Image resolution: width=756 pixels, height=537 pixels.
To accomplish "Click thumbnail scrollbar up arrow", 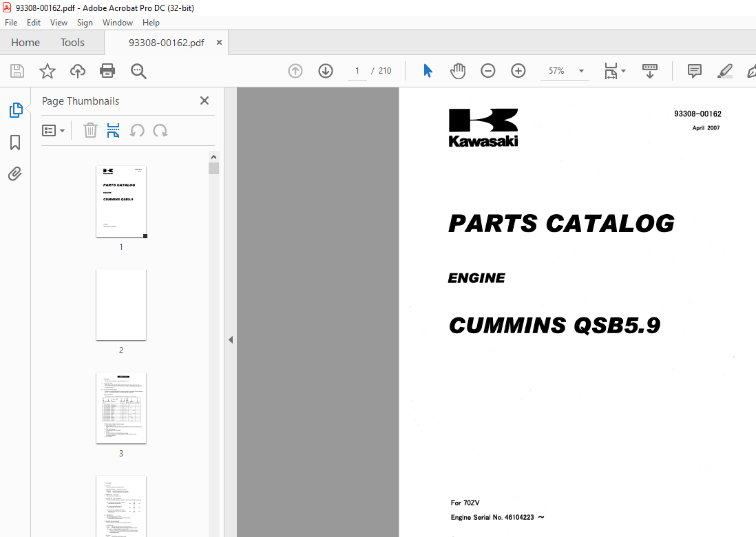I will [213, 157].
